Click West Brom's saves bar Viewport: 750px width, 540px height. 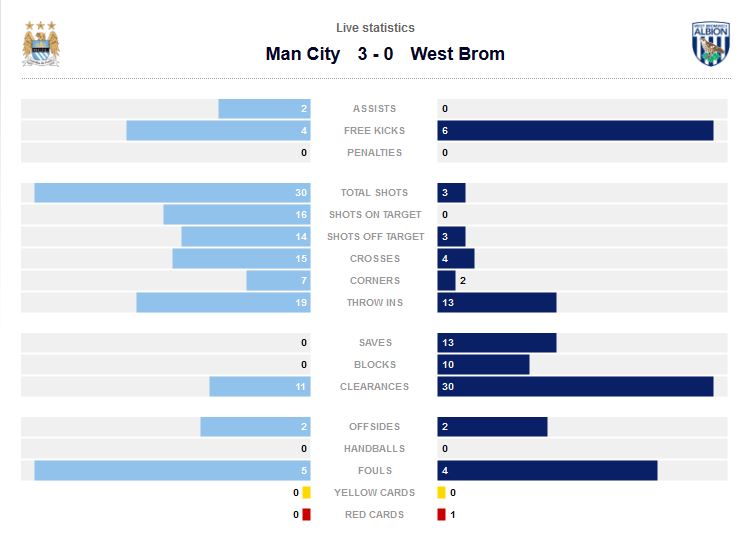(x=497, y=343)
